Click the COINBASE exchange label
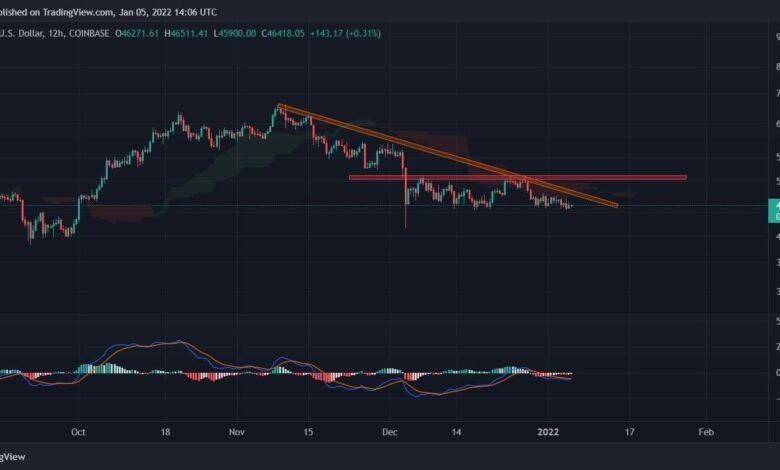 pyautogui.click(x=89, y=34)
